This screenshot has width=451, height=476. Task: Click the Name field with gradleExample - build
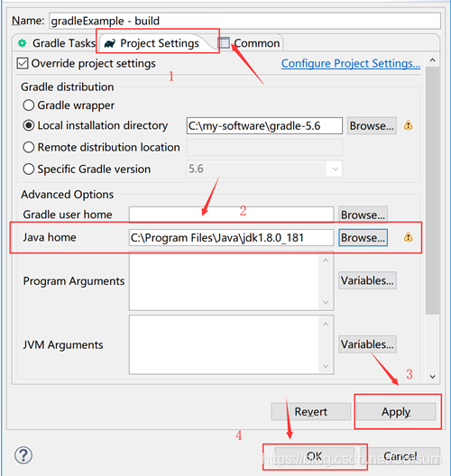pos(244,21)
